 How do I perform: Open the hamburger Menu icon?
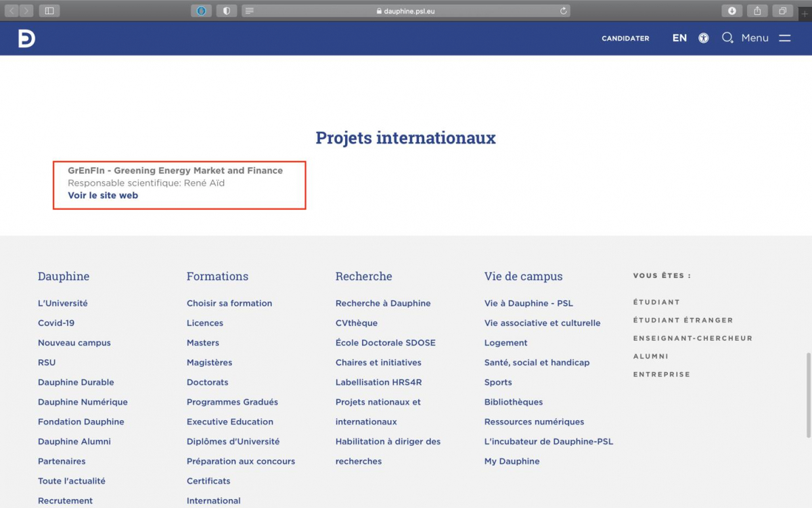pos(784,38)
